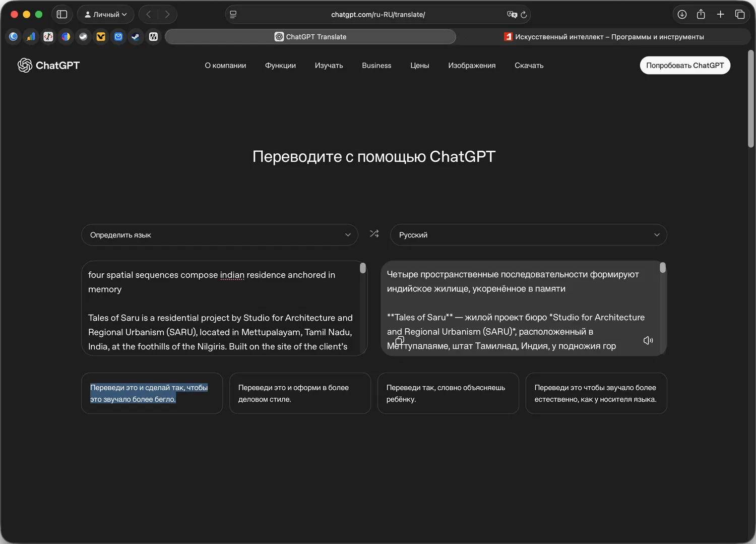Choose the 'словно объясняешь ребёнку' prompt
The height and width of the screenshot is (544, 756).
[x=448, y=393]
